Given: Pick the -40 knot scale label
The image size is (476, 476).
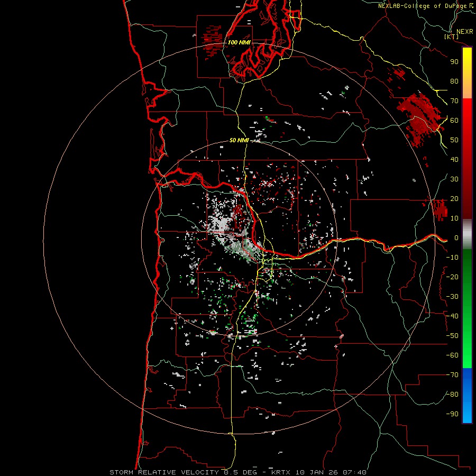Looking at the screenshot, I should click(x=452, y=316).
